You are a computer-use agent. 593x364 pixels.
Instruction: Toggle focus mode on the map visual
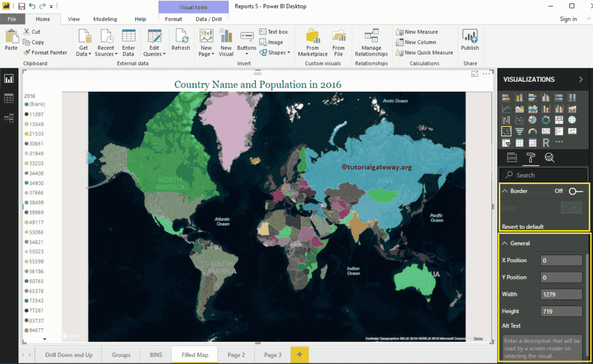tap(474, 73)
